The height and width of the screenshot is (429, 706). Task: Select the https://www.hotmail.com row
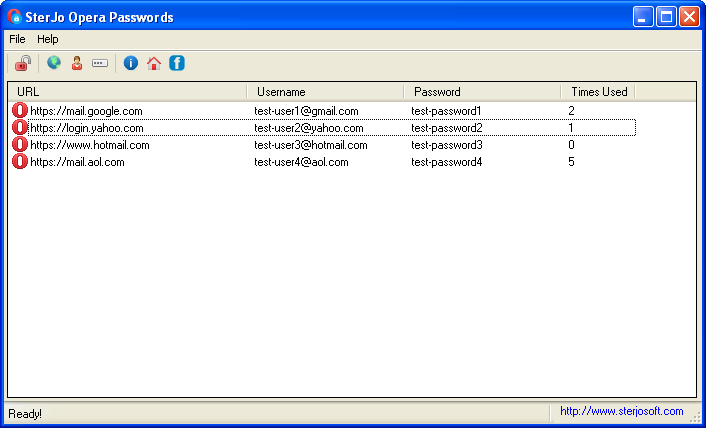click(90, 145)
